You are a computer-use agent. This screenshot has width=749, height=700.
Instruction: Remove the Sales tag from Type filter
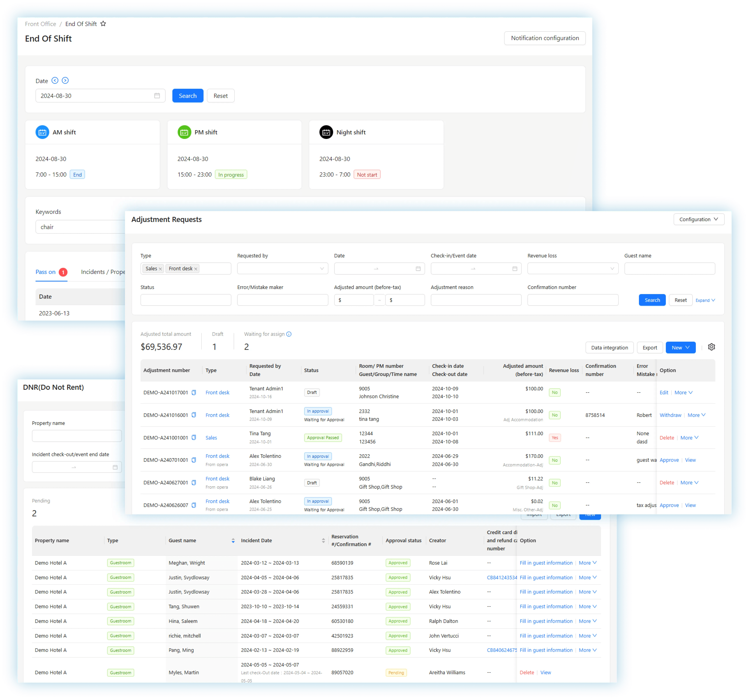pyautogui.click(x=160, y=269)
